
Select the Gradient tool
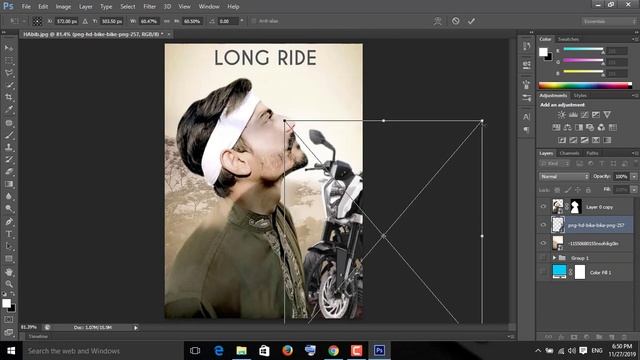pyautogui.click(x=9, y=184)
